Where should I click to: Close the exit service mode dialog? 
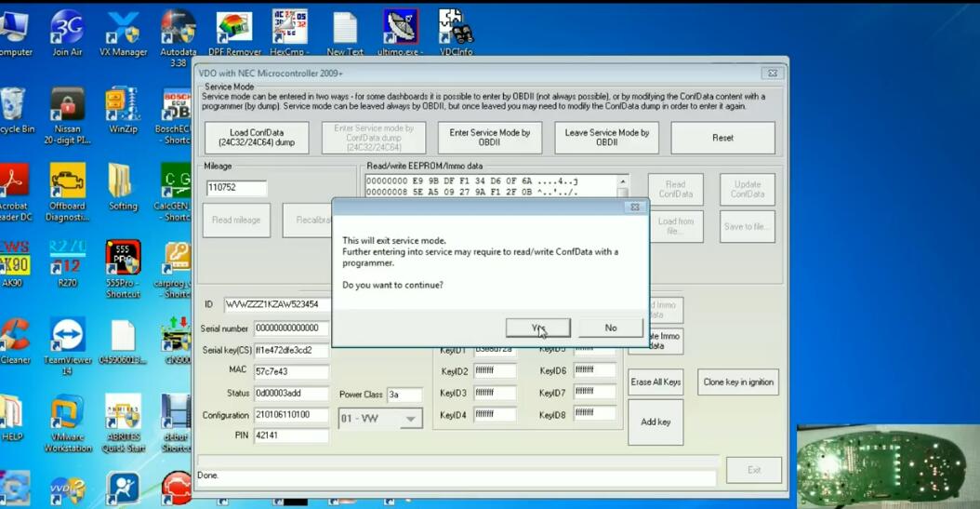(634, 207)
